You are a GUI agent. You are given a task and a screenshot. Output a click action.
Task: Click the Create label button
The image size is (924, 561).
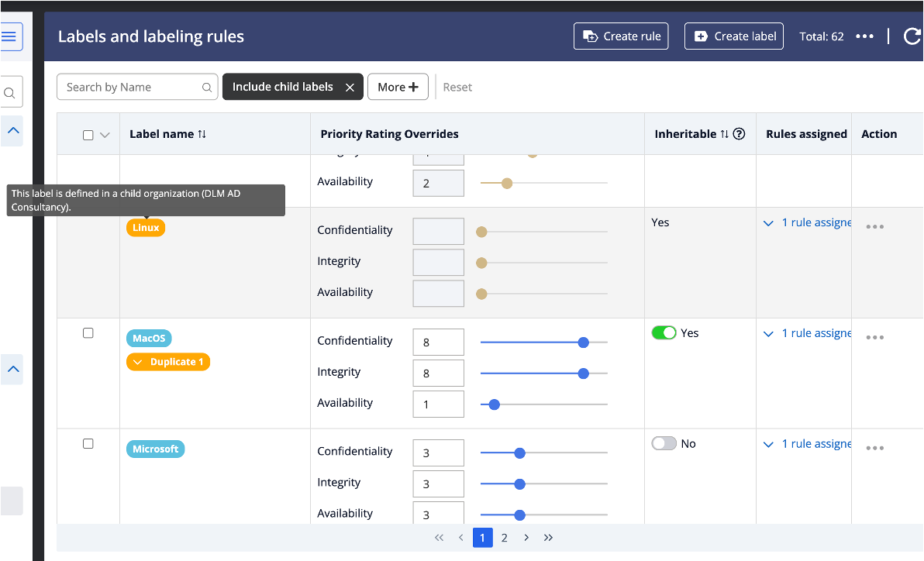(734, 36)
